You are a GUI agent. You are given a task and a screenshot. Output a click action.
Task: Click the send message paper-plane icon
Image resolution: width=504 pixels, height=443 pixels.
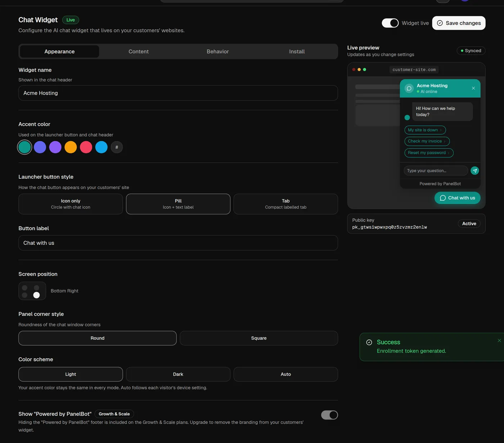[x=475, y=171]
